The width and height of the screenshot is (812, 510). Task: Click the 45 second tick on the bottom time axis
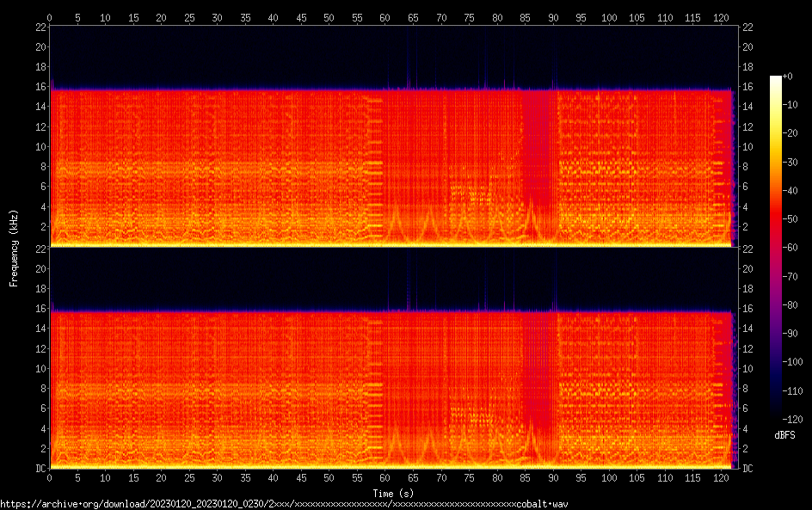(301, 477)
